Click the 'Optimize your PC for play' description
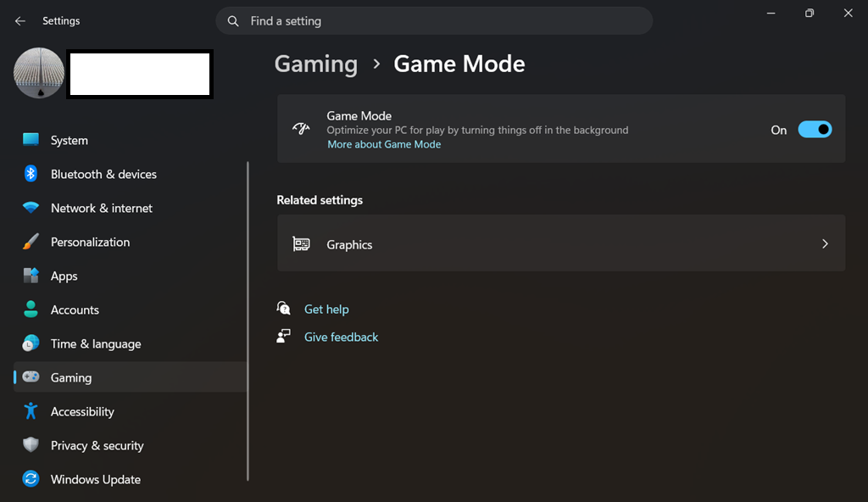 tap(478, 131)
